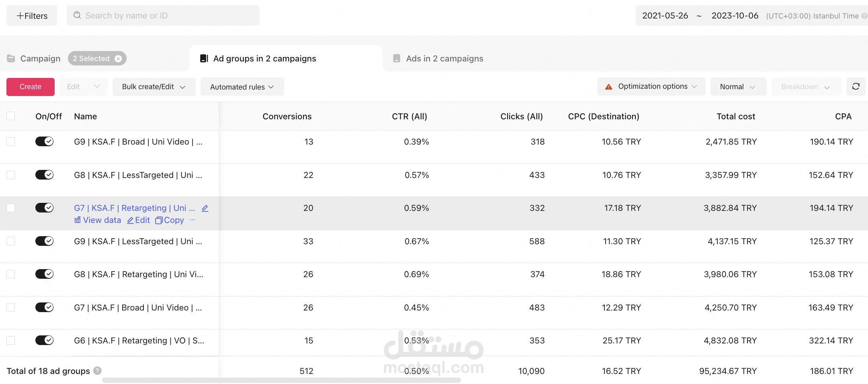Sort by Total cost column header

tap(736, 116)
